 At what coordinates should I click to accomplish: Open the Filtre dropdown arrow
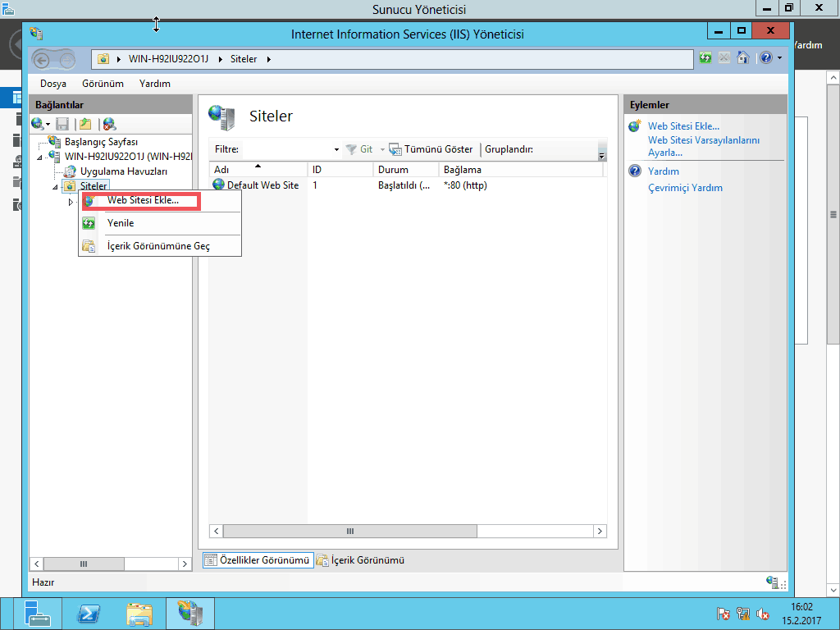(336, 149)
